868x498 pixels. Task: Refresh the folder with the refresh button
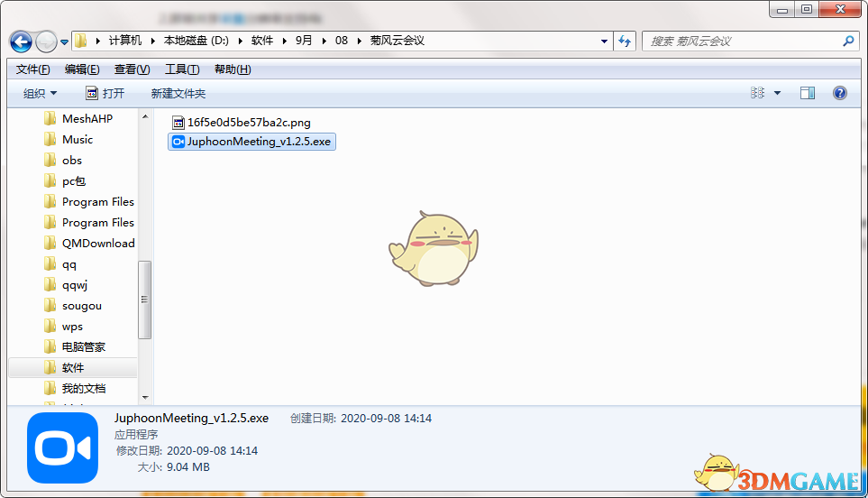625,41
